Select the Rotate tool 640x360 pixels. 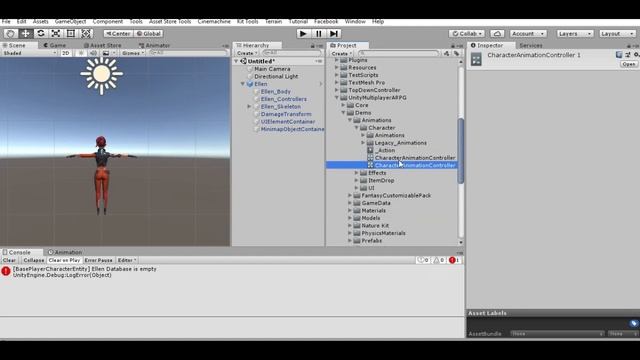40,33
